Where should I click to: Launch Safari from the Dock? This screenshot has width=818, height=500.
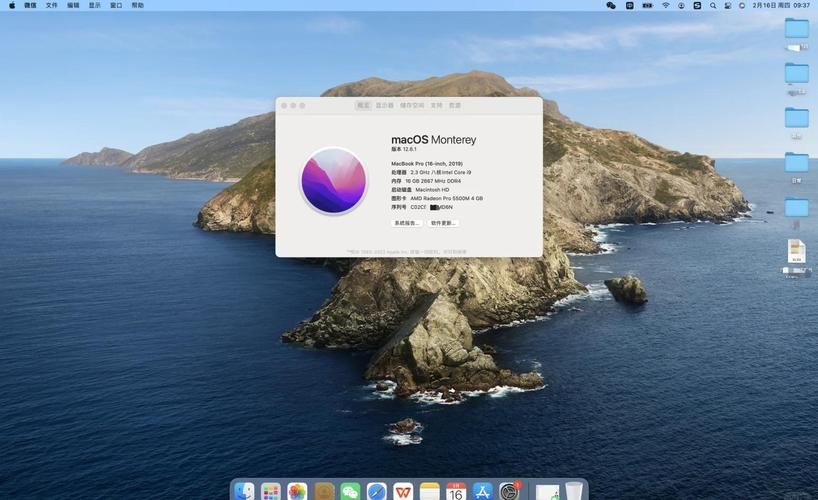click(377, 491)
